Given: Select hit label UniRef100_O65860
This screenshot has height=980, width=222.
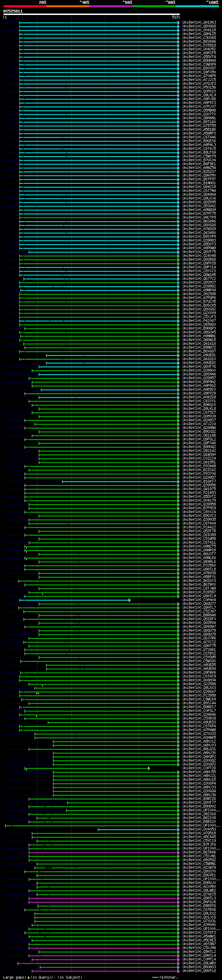Looking at the screenshot, I should coord(199,324).
